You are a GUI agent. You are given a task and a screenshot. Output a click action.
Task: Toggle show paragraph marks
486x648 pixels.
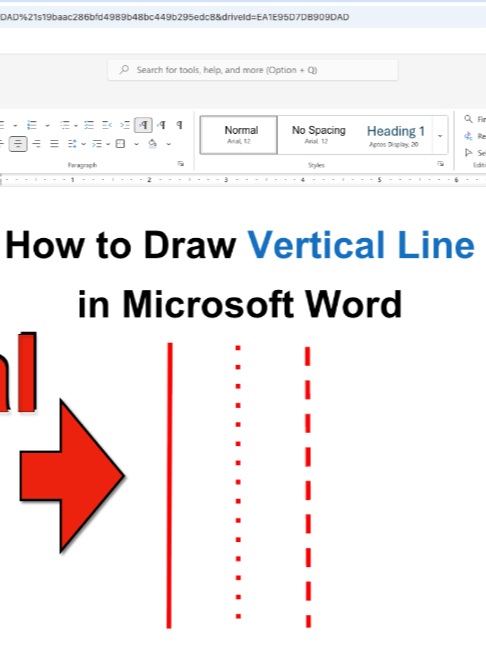[179, 125]
